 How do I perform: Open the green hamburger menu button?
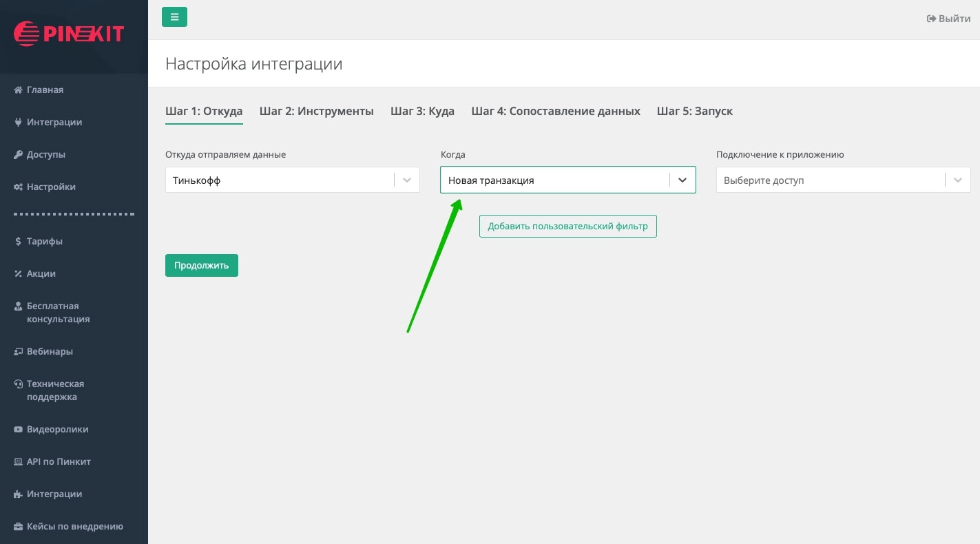(174, 17)
